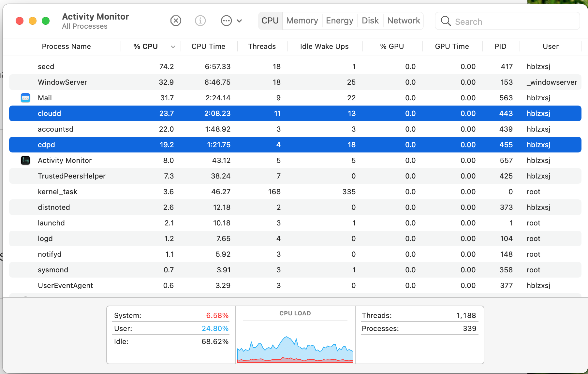Click the yellow minimize window button
This screenshot has width=588, height=374.
33,21
